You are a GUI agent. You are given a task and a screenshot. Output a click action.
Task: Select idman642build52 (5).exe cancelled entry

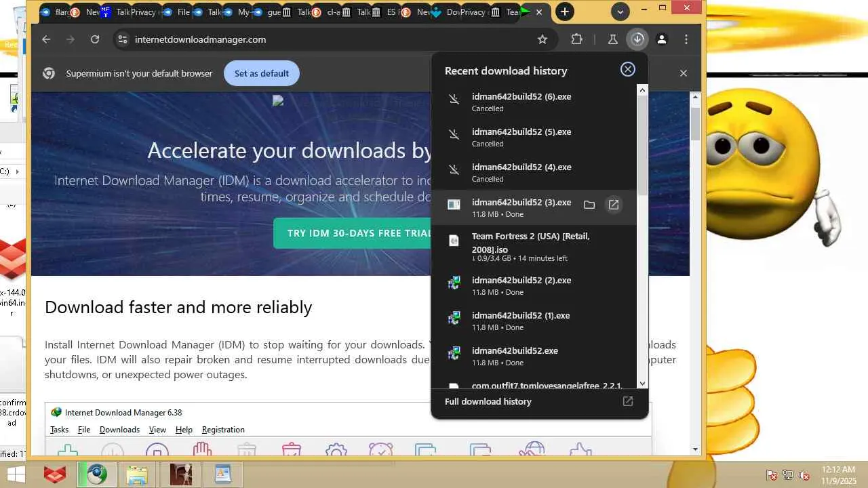534,137
